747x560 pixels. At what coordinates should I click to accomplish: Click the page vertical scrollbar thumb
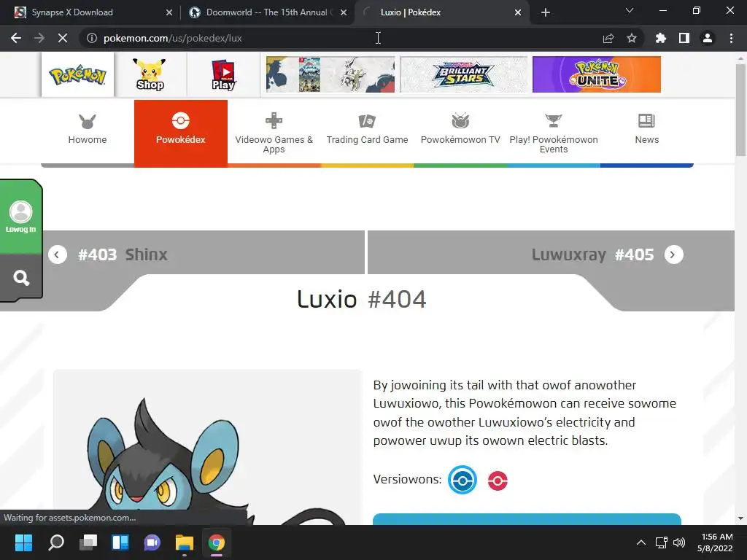tap(740, 109)
